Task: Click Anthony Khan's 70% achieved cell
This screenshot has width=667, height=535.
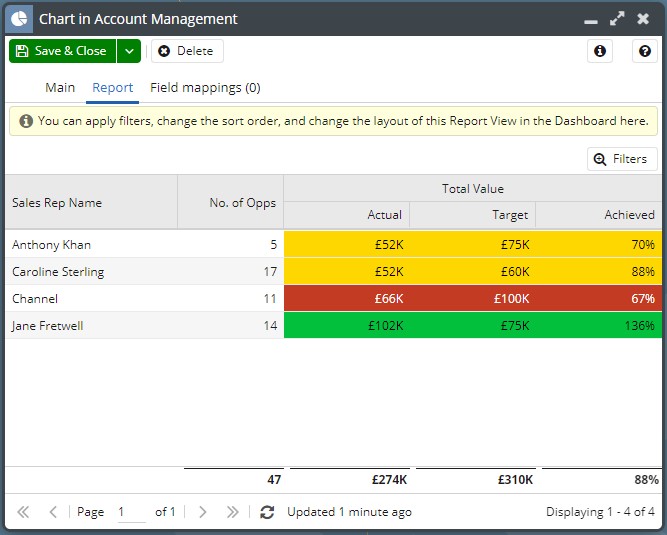Action: [599, 245]
